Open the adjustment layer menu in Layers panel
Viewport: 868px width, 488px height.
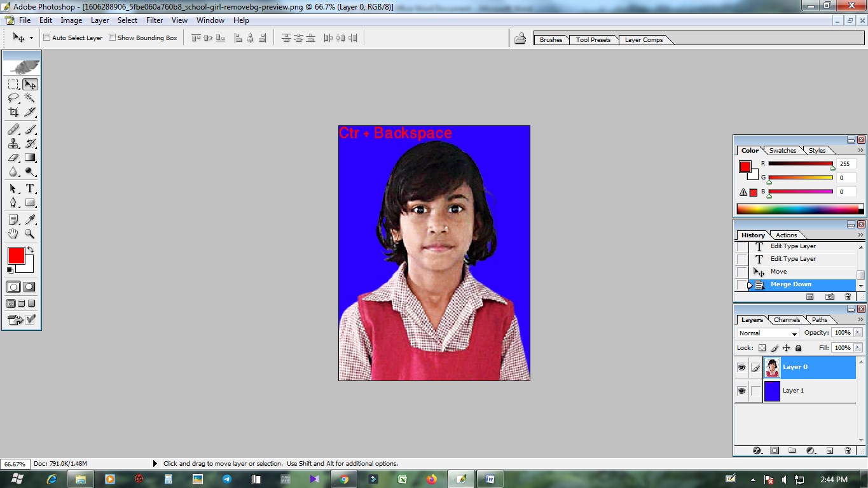pyautogui.click(x=811, y=450)
